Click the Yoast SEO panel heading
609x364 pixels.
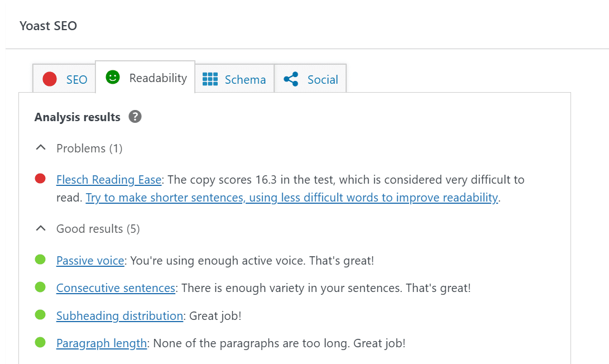pos(48,26)
